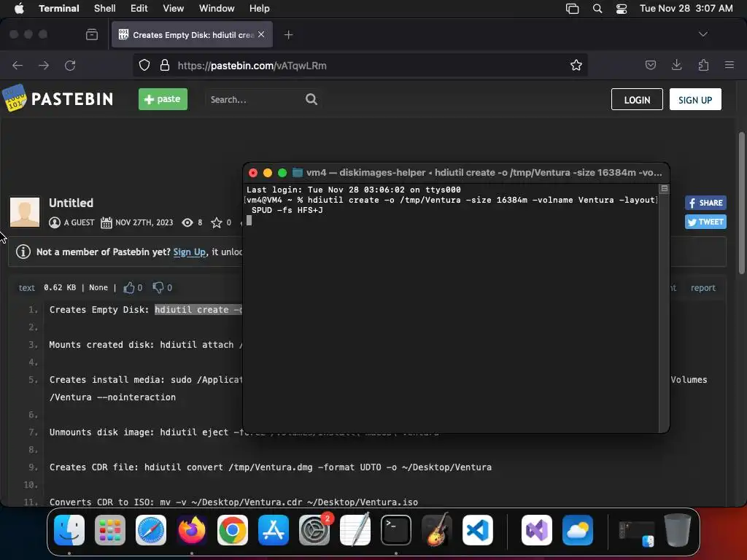
Task: Open the Help menu
Action: click(x=260, y=9)
